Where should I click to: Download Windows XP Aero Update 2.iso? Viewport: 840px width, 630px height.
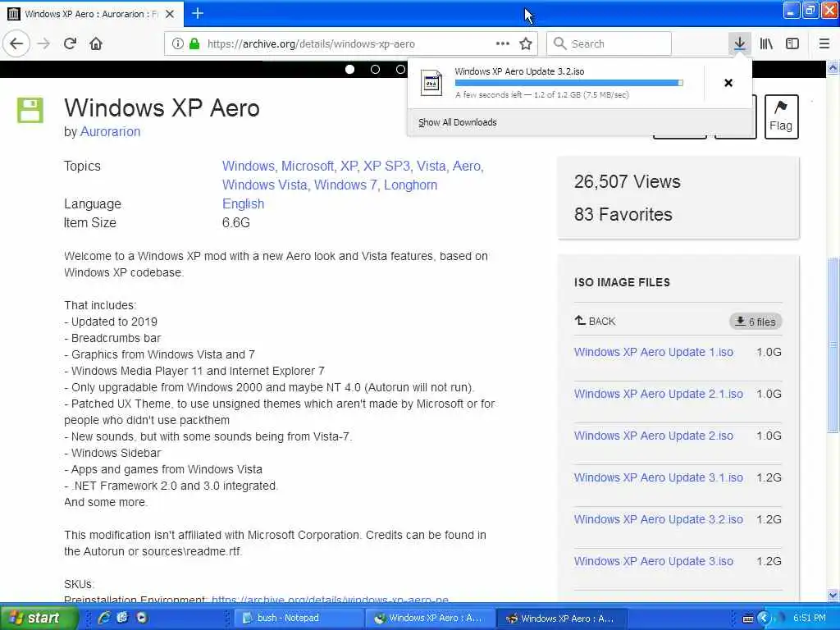click(x=654, y=436)
